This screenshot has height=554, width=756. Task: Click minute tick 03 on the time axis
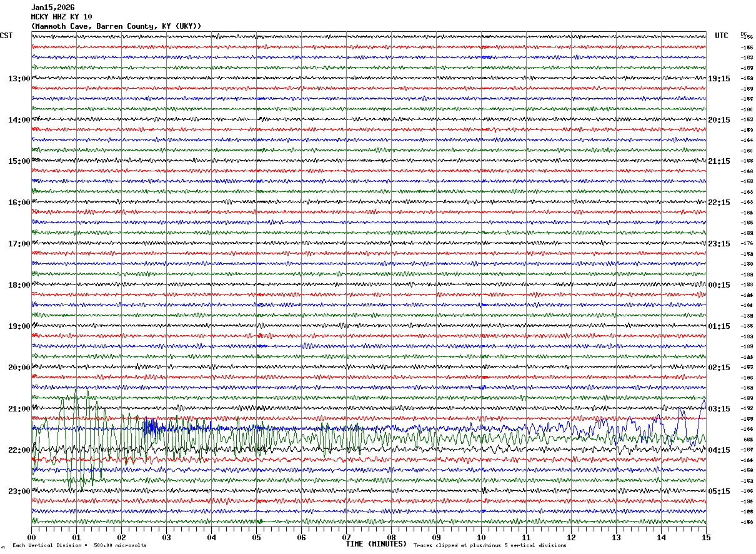tap(166, 537)
